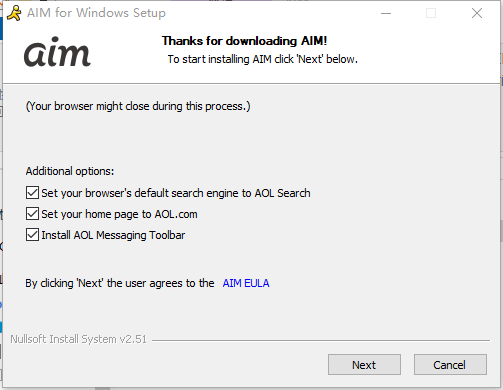503x390 pixels.
Task: Cancel the AIM installation
Action: tap(450, 365)
